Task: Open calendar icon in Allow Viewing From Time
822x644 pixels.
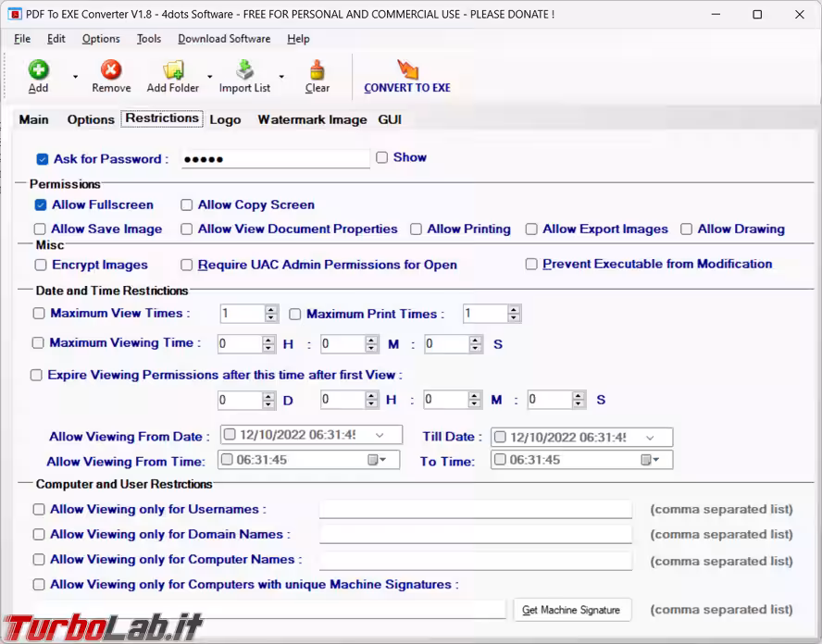Action: [x=374, y=460]
